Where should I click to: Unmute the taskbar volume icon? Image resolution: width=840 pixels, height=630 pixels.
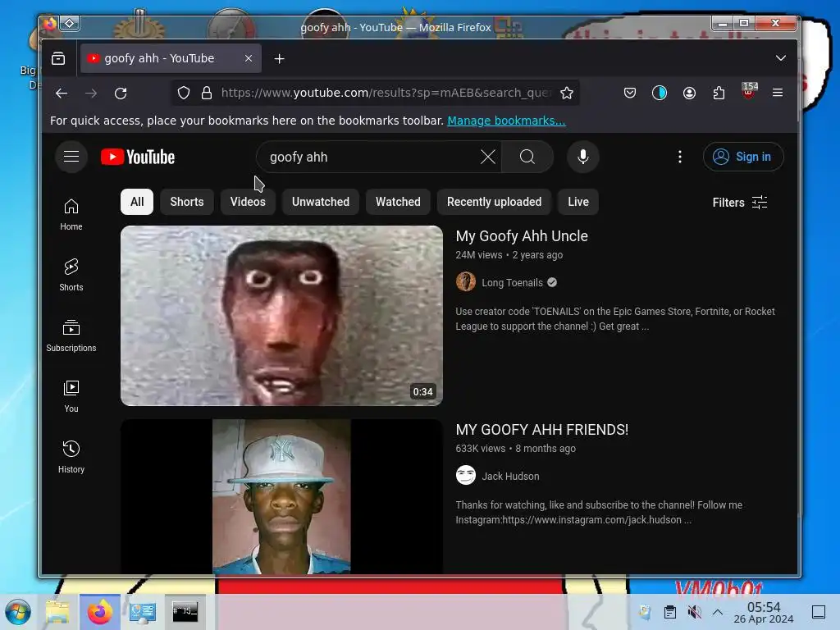694,612
